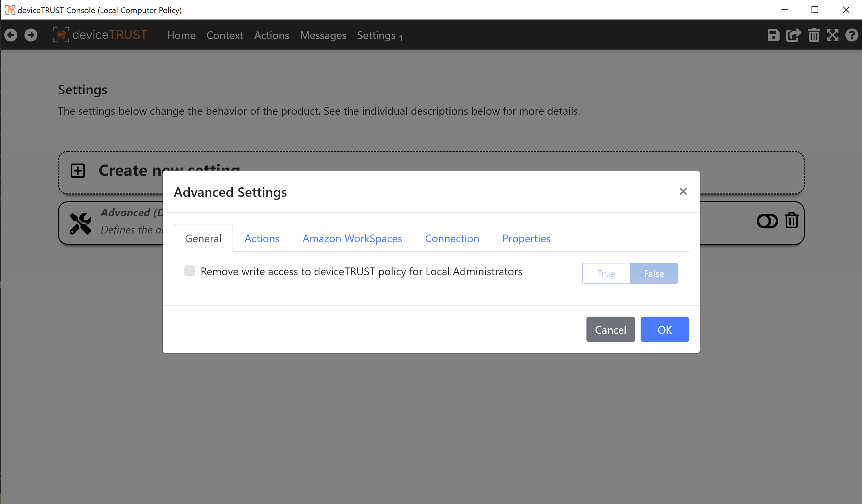Image resolution: width=862 pixels, height=504 pixels.
Task: Go to Home in top navigation
Action: pyautogui.click(x=181, y=35)
